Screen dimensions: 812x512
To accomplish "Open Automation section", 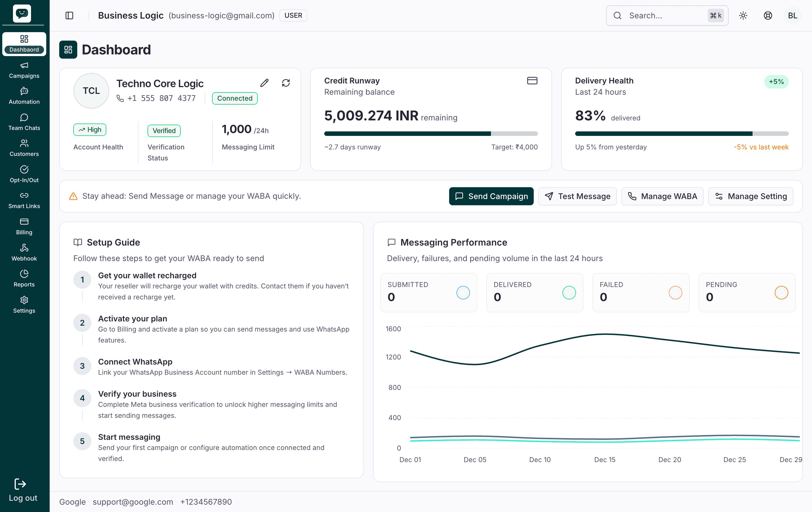I will tap(24, 96).
